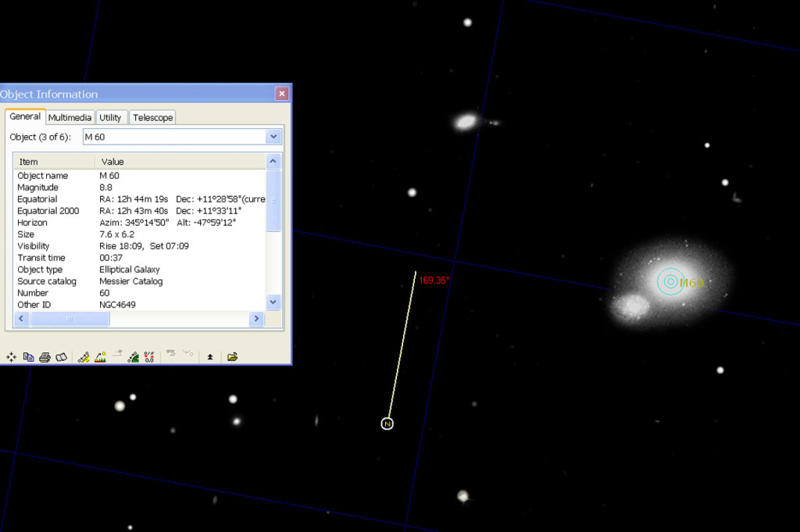The height and width of the screenshot is (532, 800).
Task: Click the 0.0 coordinates reset icon
Action: coord(149,357)
